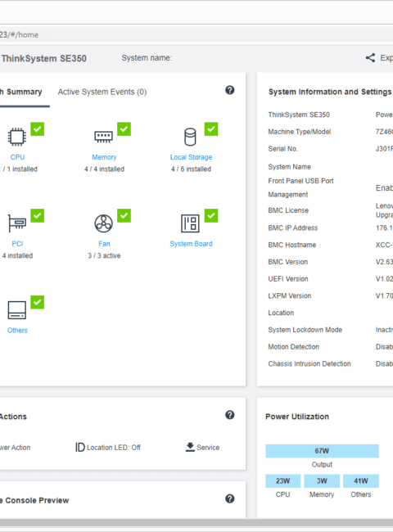Click the '4 / 4 installed' memory text

104,169
